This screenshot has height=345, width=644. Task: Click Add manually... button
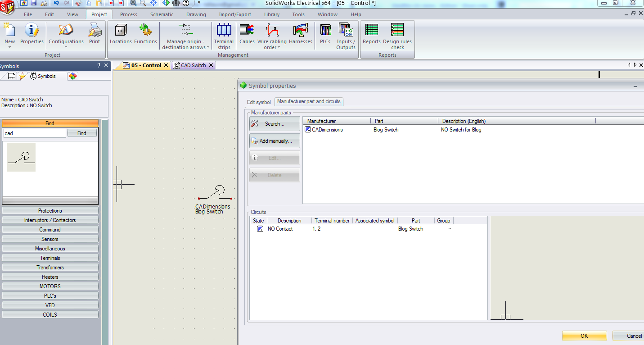point(275,141)
